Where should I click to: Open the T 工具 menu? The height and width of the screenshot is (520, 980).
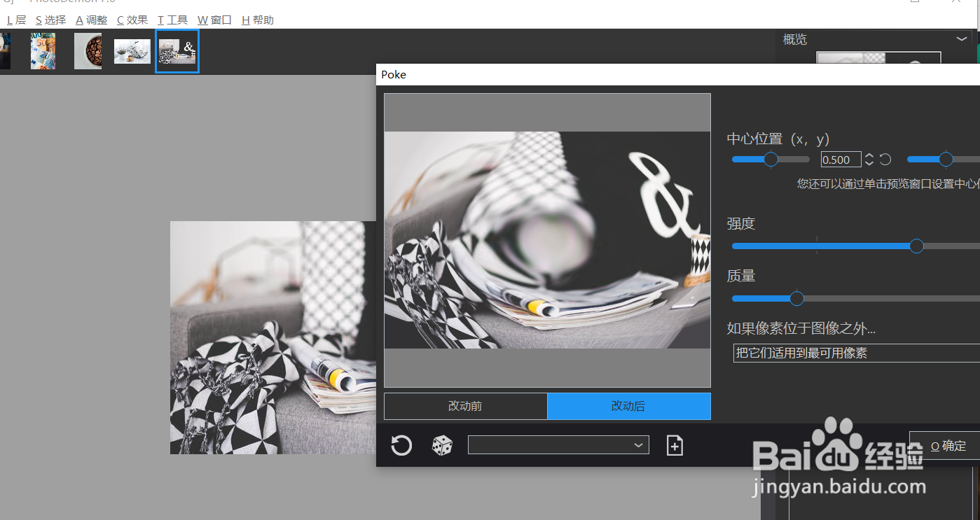[x=173, y=20]
